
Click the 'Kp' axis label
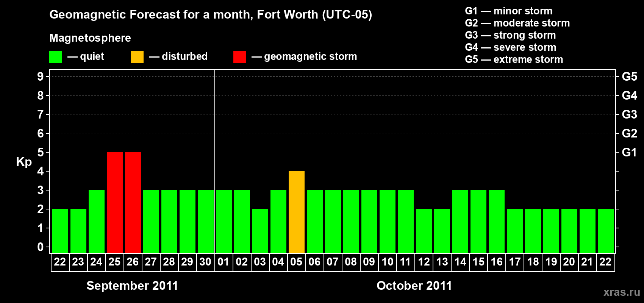[24, 162]
